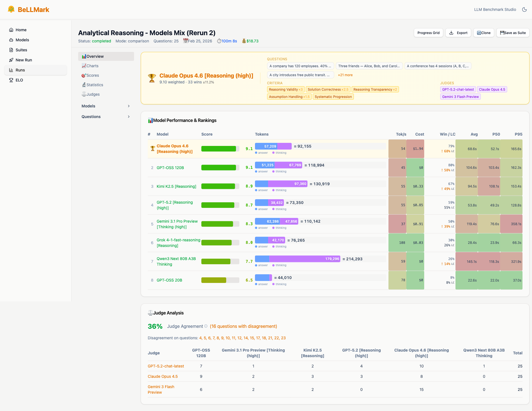Select the Runs icon in the left navigation

pyautogui.click(x=11, y=70)
